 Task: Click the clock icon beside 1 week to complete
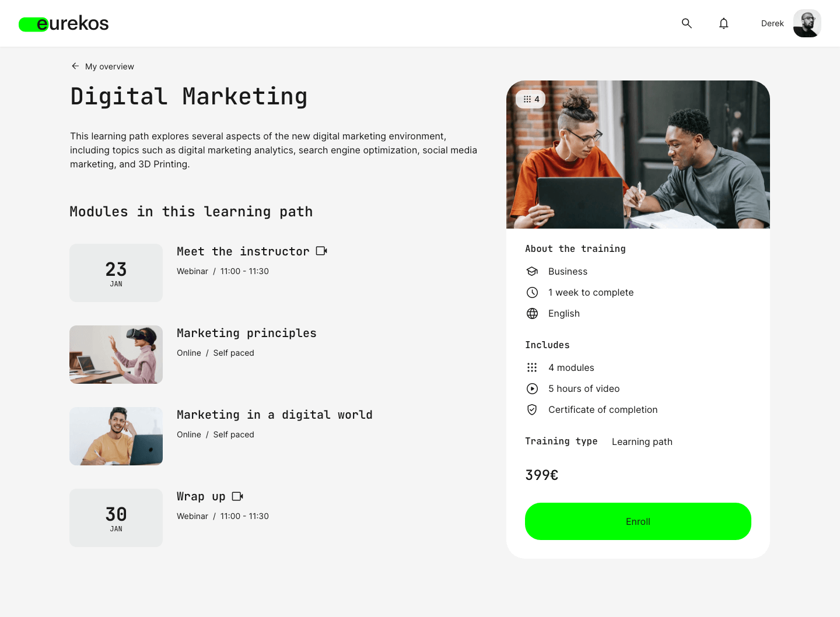[x=532, y=292]
